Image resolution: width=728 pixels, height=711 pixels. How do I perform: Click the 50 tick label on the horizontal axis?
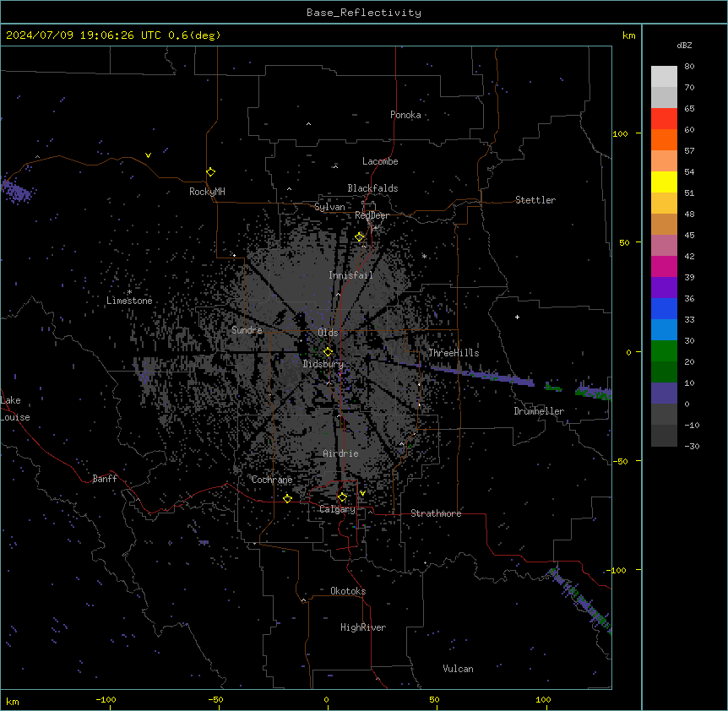434,699
